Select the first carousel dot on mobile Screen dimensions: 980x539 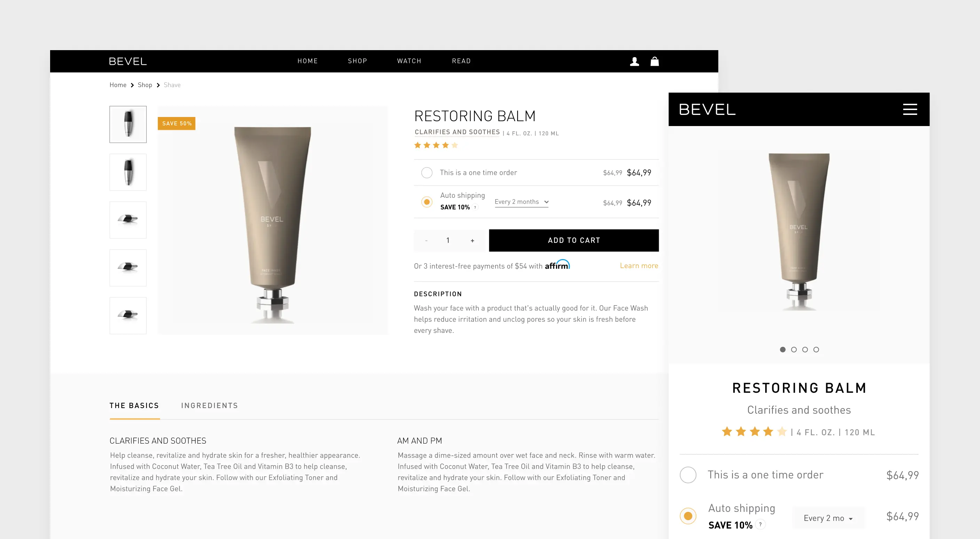783,350
